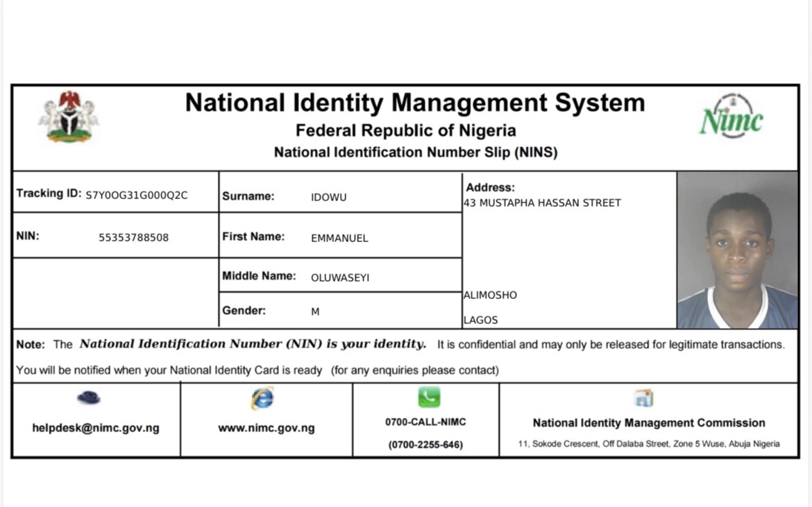Click the National Identity Management Commission text

pyautogui.click(x=648, y=422)
